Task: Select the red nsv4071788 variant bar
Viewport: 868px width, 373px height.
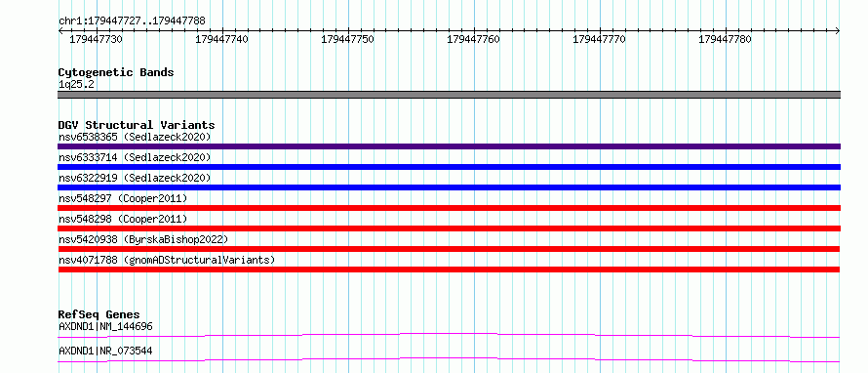Action: (x=449, y=269)
